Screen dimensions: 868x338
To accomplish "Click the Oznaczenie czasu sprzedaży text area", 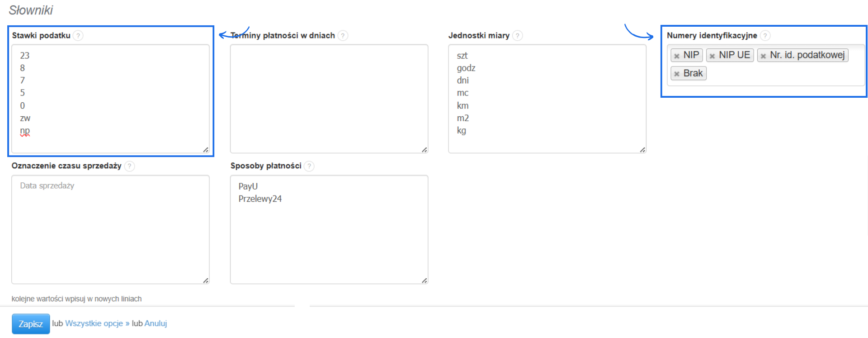I will [x=110, y=229].
